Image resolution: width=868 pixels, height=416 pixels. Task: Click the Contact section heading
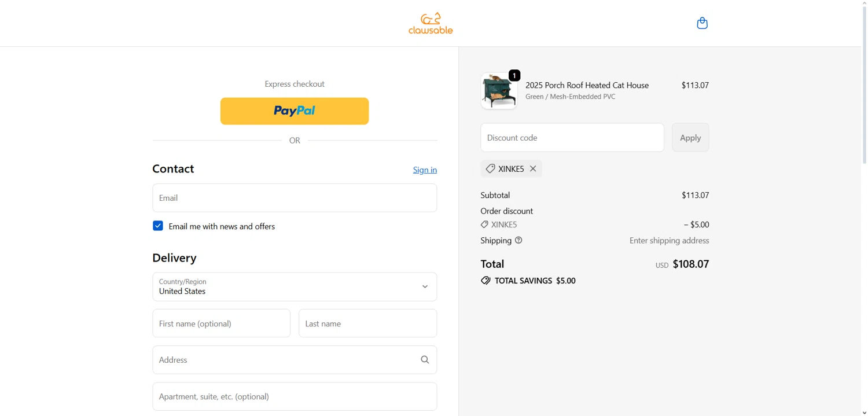(x=173, y=169)
